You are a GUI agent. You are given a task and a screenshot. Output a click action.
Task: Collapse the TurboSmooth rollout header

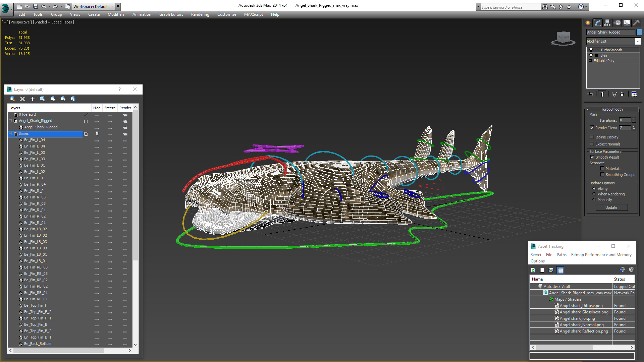(611, 109)
